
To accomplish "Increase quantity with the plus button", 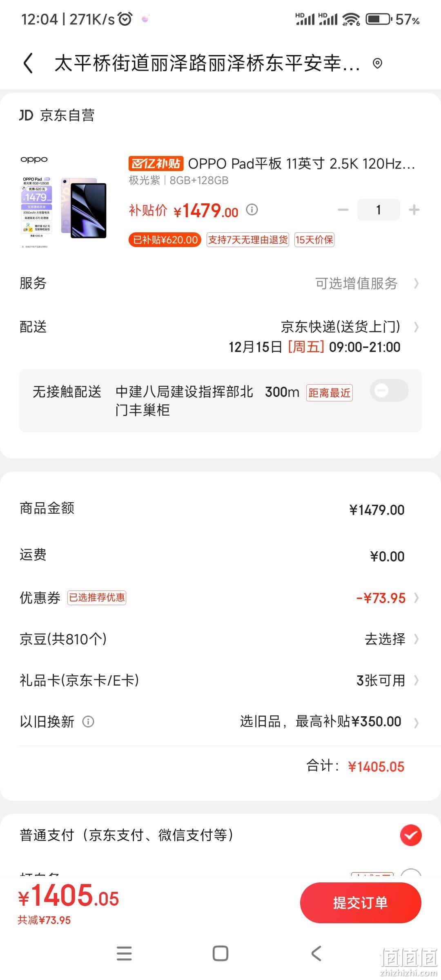I will [x=414, y=210].
